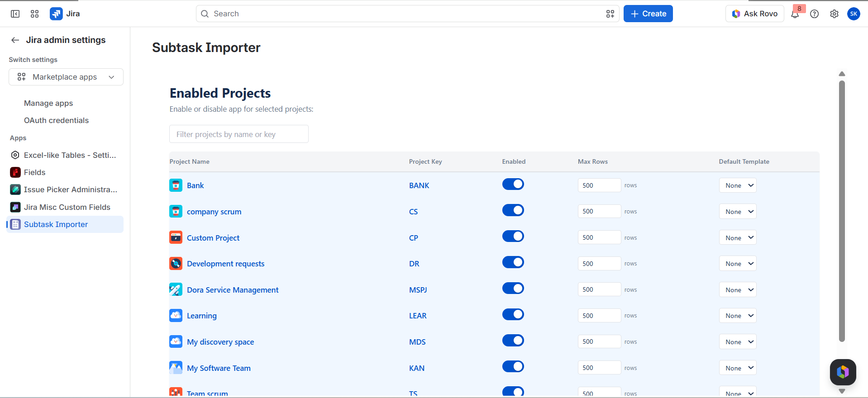Disable the Bank project toggle
This screenshot has height=398, width=868.
pos(513,184)
